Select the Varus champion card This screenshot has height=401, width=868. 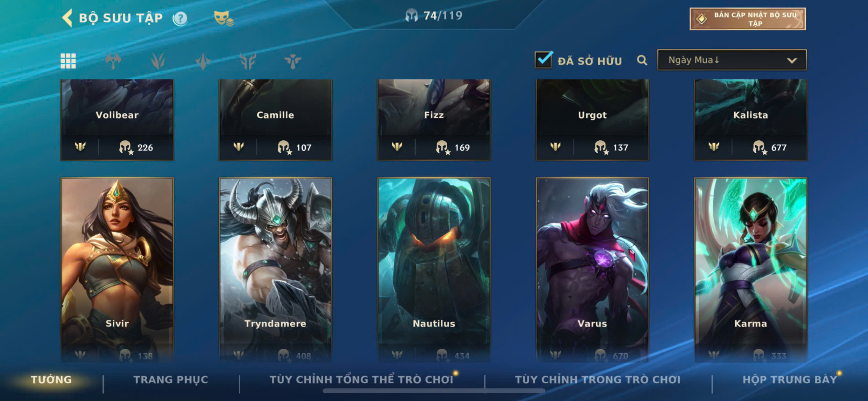tap(592, 270)
